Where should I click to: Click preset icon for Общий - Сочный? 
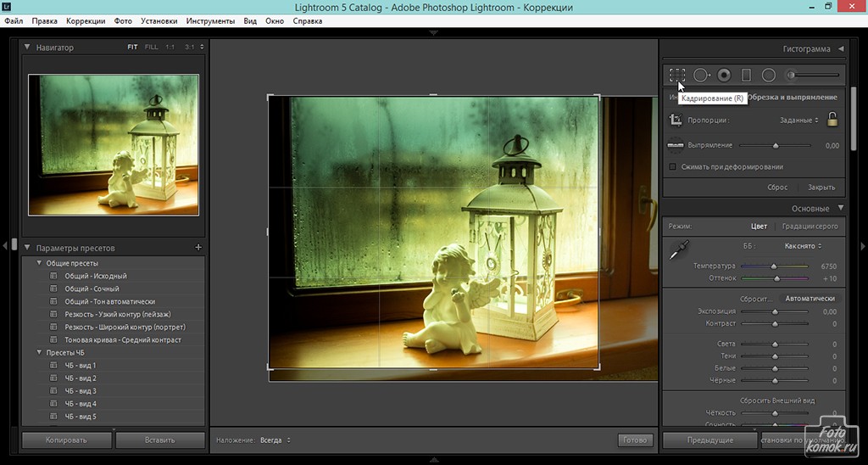coord(53,289)
